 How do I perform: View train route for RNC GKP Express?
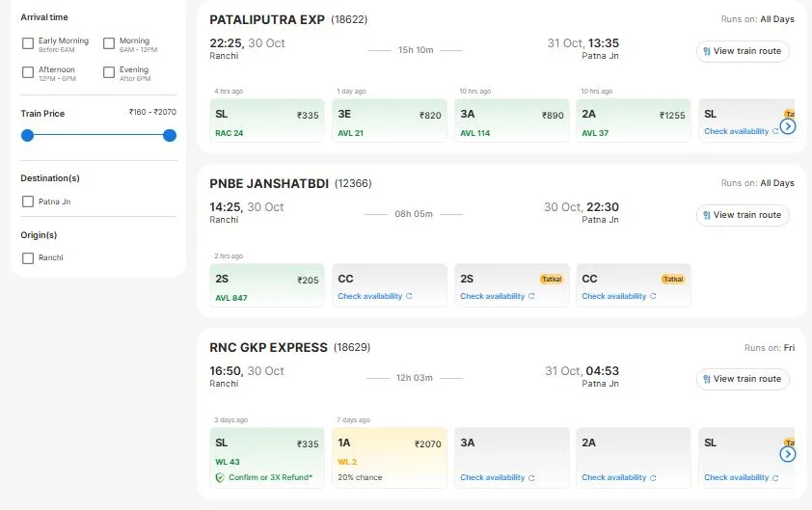tap(743, 379)
